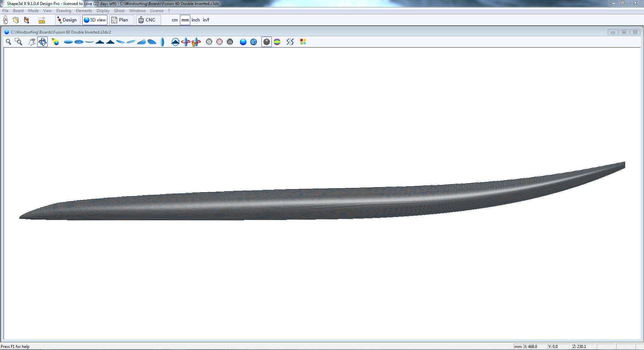The image size is (644, 350).
Task: Open the multicolor squares palette
Action: [x=303, y=42]
